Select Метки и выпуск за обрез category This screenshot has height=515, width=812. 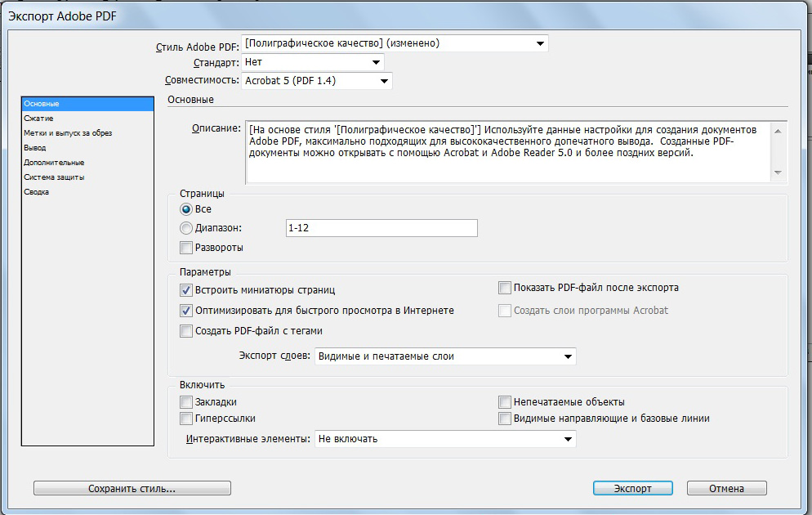pos(87,133)
